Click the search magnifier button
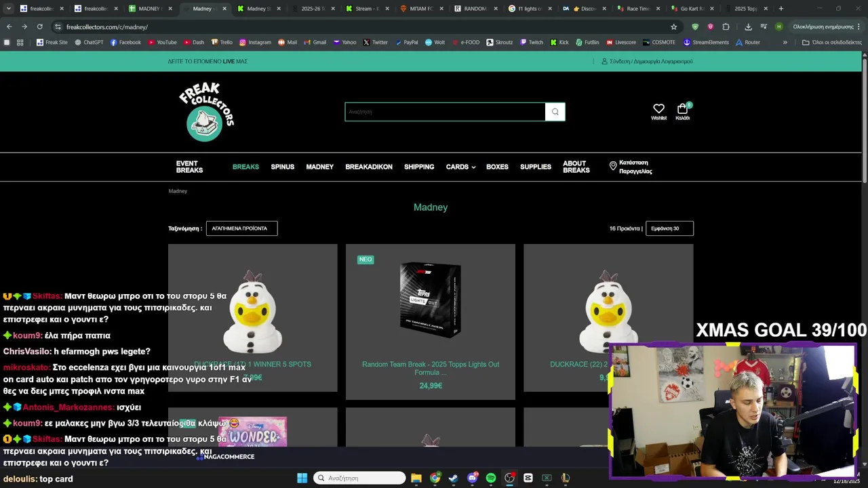Screen dimensions: 868x488 pos(555,112)
